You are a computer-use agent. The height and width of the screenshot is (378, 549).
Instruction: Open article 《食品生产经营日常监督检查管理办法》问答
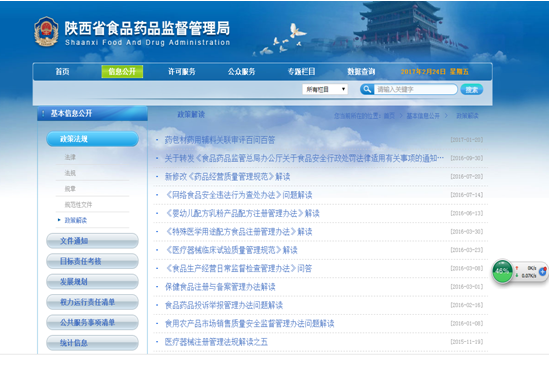tap(239, 268)
